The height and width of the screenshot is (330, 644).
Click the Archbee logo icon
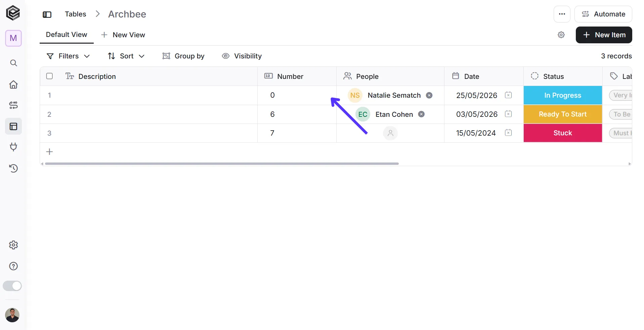coord(13,13)
